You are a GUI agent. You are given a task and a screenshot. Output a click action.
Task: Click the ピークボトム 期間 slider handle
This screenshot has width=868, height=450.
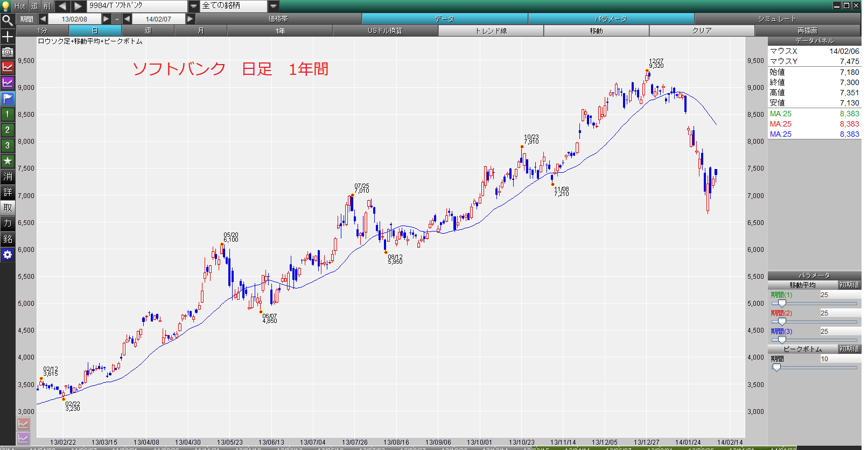(776, 368)
